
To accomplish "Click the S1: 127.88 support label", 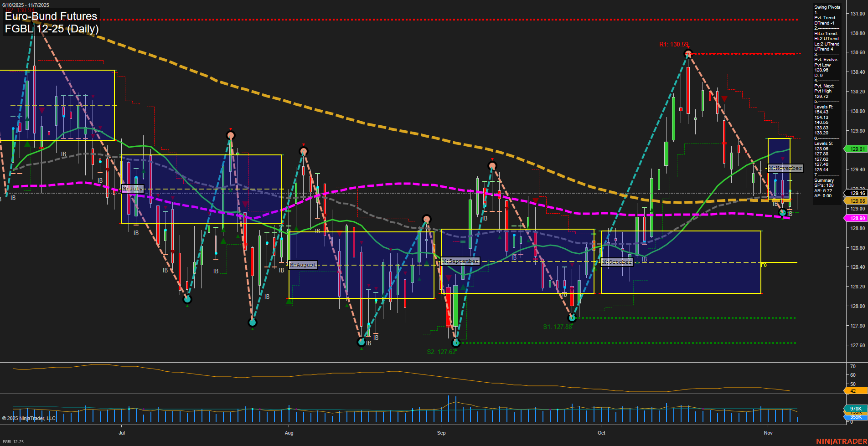I will click(x=557, y=326).
